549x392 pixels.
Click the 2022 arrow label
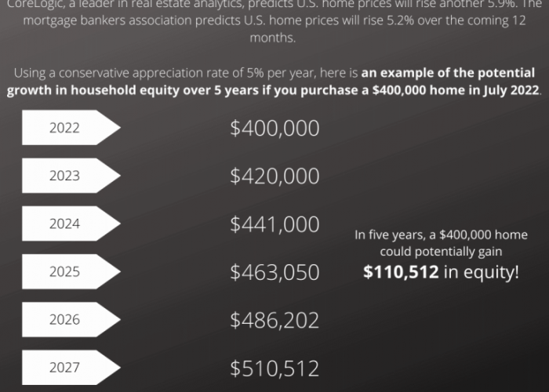71,127
